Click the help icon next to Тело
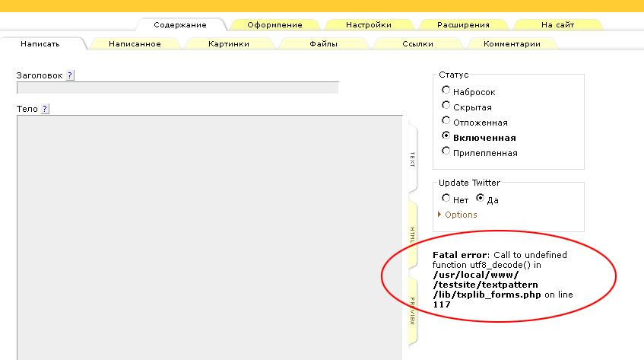644x360 pixels. point(45,109)
